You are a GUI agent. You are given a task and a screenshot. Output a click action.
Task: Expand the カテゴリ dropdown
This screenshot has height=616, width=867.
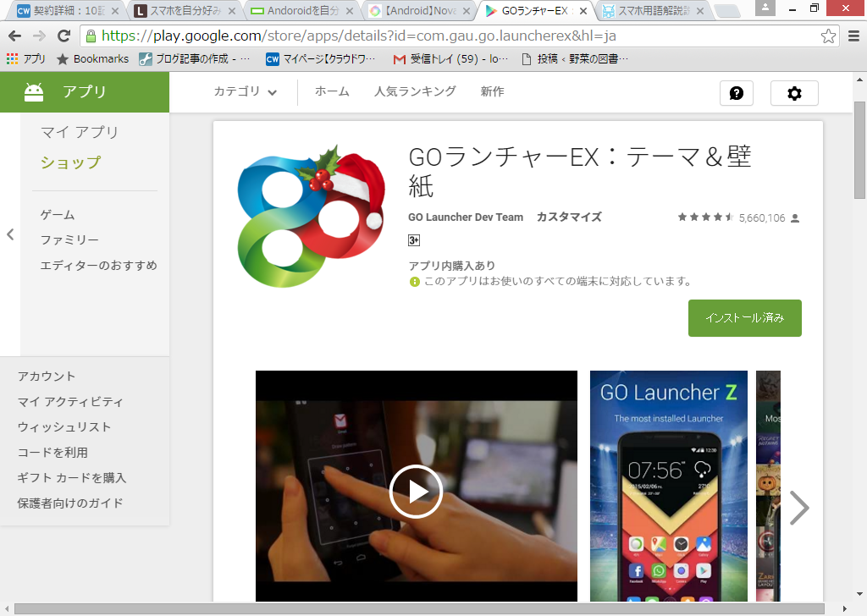click(x=245, y=91)
